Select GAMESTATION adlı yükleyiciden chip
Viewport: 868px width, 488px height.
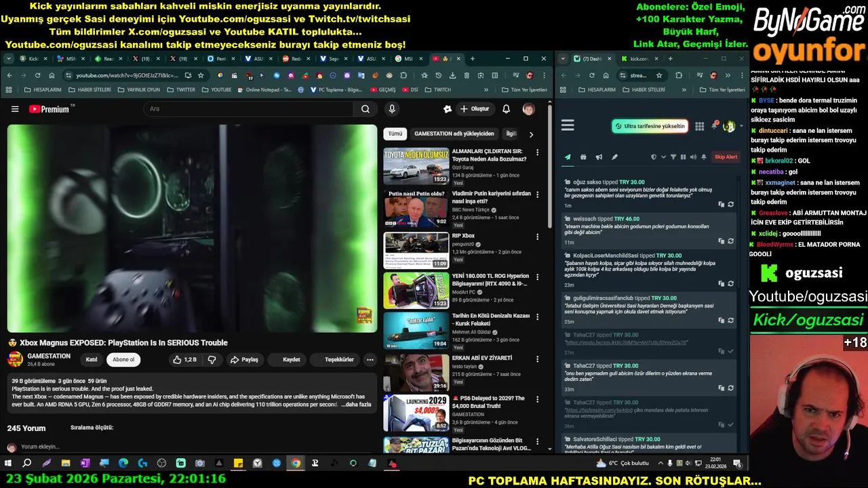[454, 134]
